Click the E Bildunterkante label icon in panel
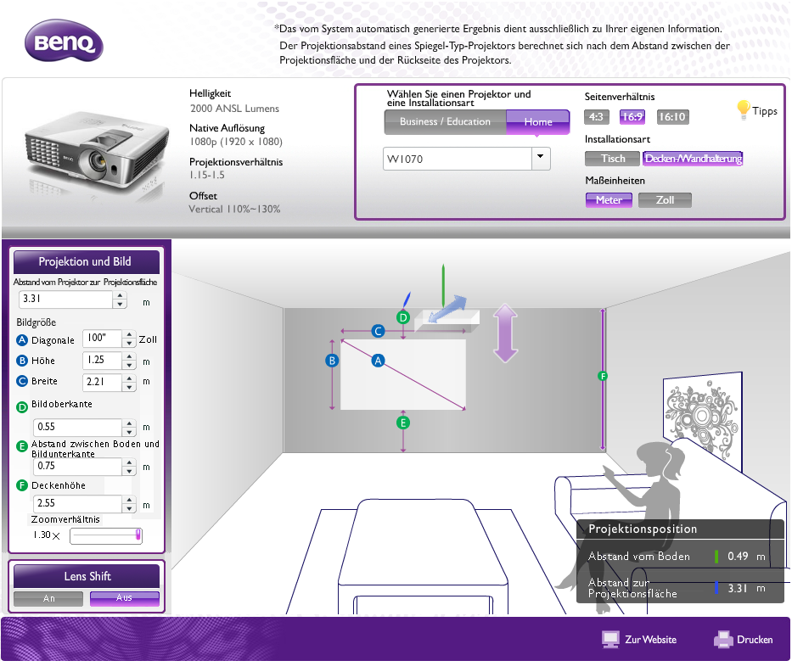Screen dimensions: 792x672 [22, 446]
